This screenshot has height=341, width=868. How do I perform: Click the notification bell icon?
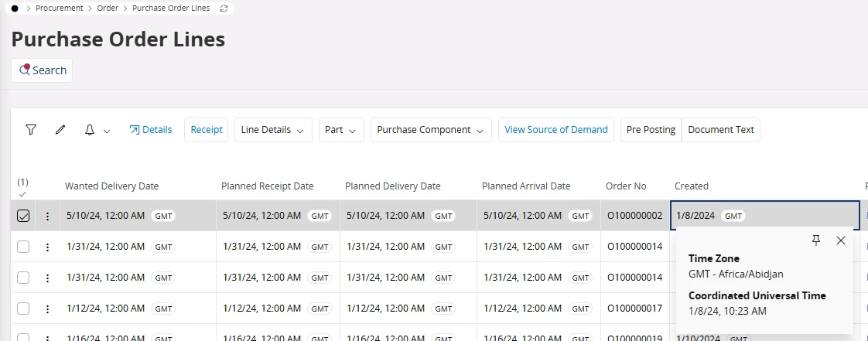90,130
